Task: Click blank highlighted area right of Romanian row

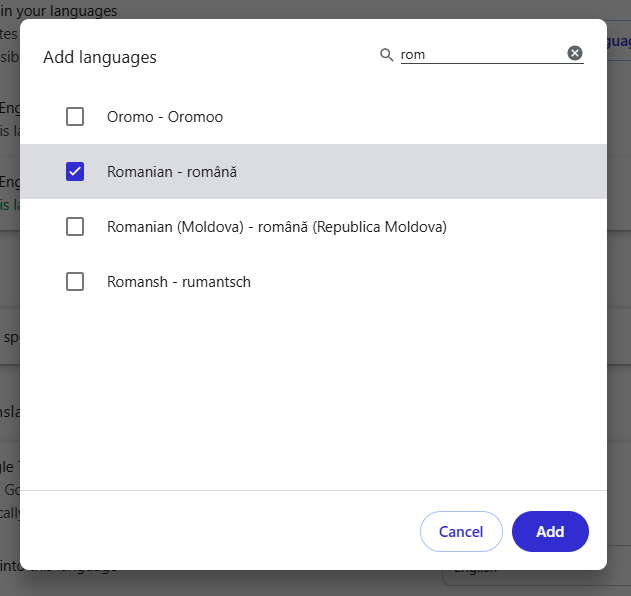Action: (450, 172)
